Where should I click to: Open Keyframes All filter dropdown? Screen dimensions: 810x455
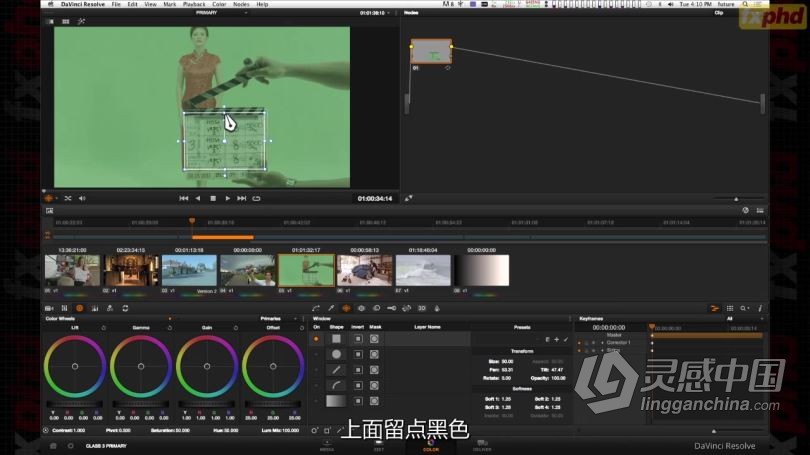tap(744, 319)
